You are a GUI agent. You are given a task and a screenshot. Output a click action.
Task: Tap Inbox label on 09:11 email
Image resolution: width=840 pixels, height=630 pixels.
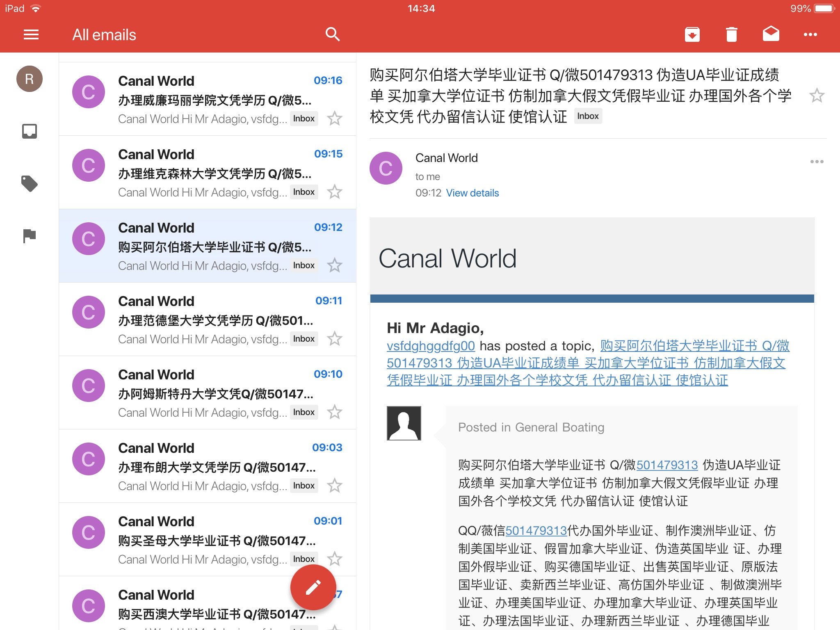point(304,339)
